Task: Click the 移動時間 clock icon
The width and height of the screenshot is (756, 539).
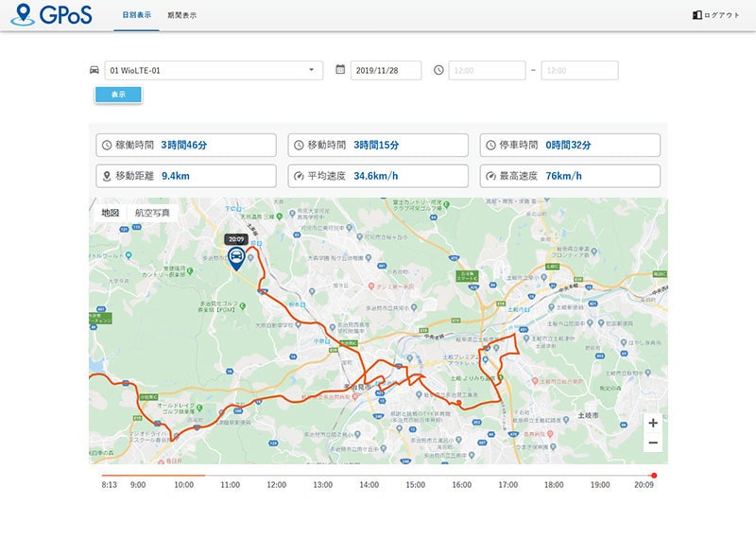Action: (299, 145)
